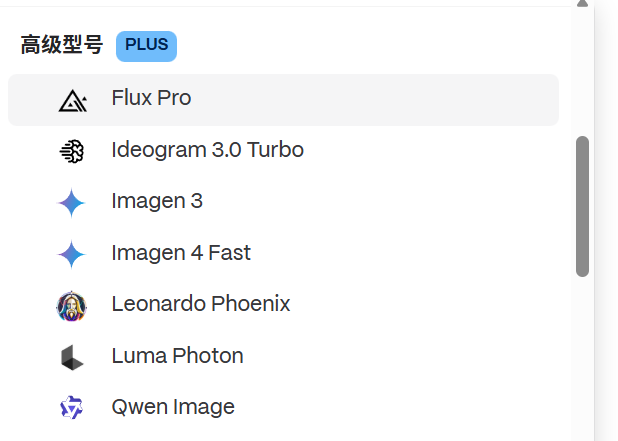Click the Qwen Image purple logo icon
618x441 pixels.
tap(72, 408)
